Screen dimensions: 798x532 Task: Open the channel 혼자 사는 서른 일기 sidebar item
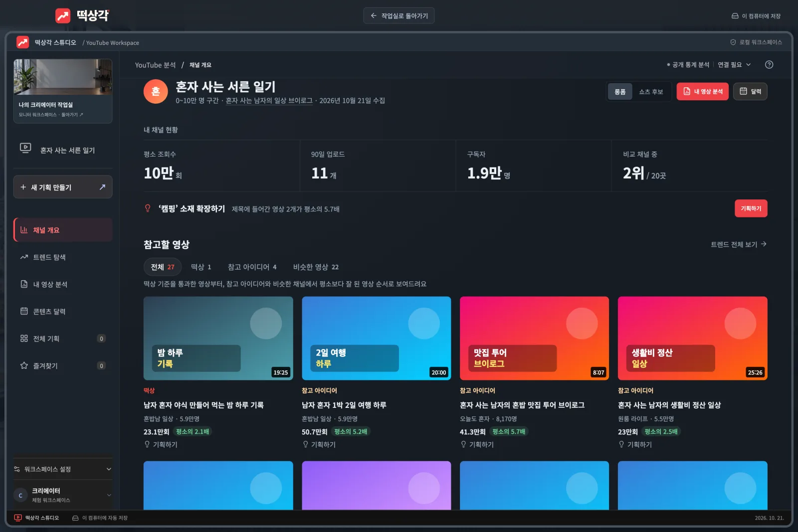pyautogui.click(x=63, y=150)
